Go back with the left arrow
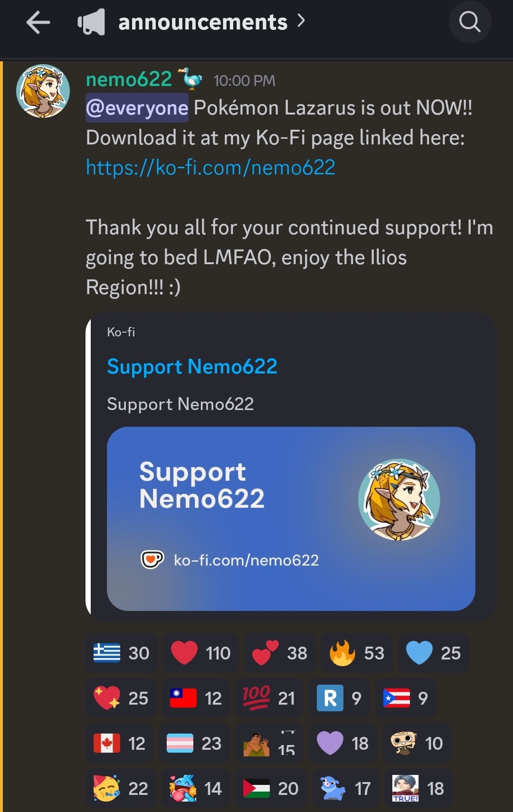The height and width of the screenshot is (812, 513). pos(38,22)
